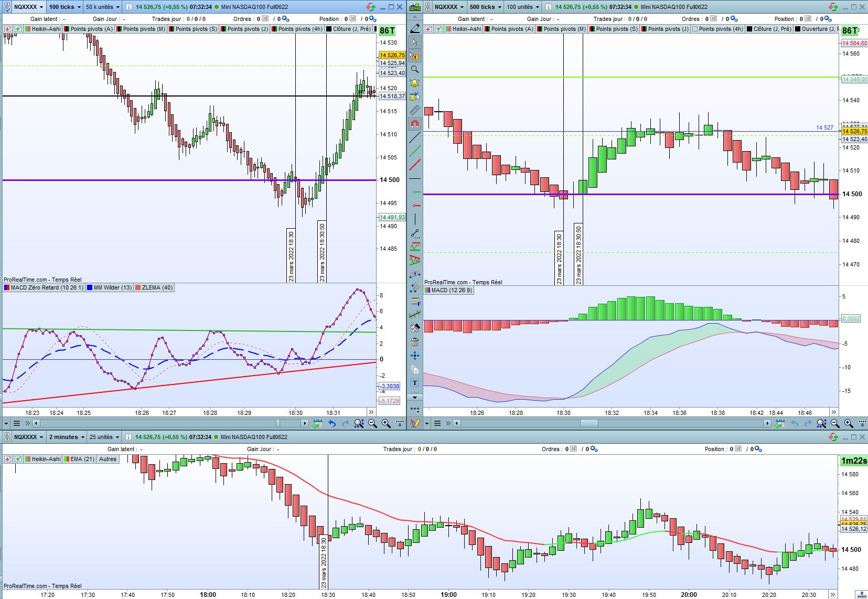Open Points pivots (A) in 500 ticks chart
Viewport: 868px width, 599px height.
(x=508, y=29)
